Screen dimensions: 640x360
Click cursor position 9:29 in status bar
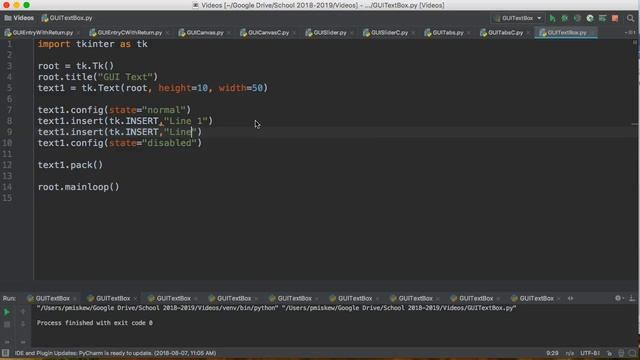(552, 353)
